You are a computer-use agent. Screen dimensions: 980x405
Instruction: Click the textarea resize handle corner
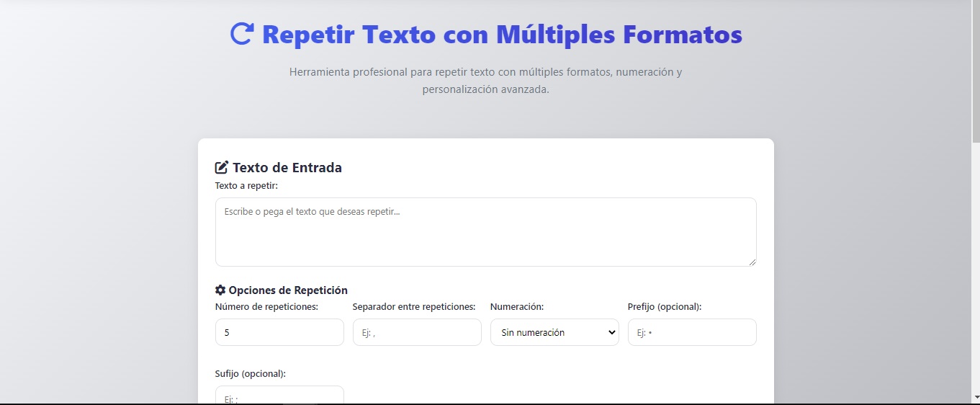point(752,262)
